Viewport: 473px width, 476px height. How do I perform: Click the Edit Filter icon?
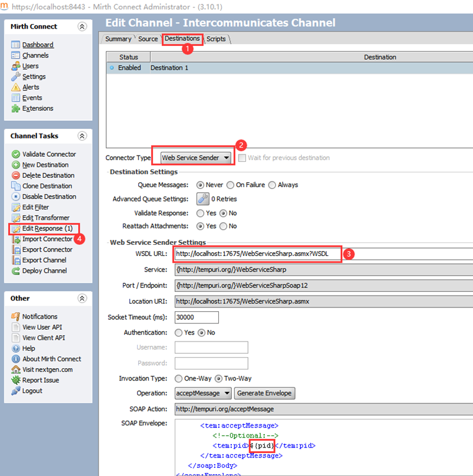(x=15, y=207)
